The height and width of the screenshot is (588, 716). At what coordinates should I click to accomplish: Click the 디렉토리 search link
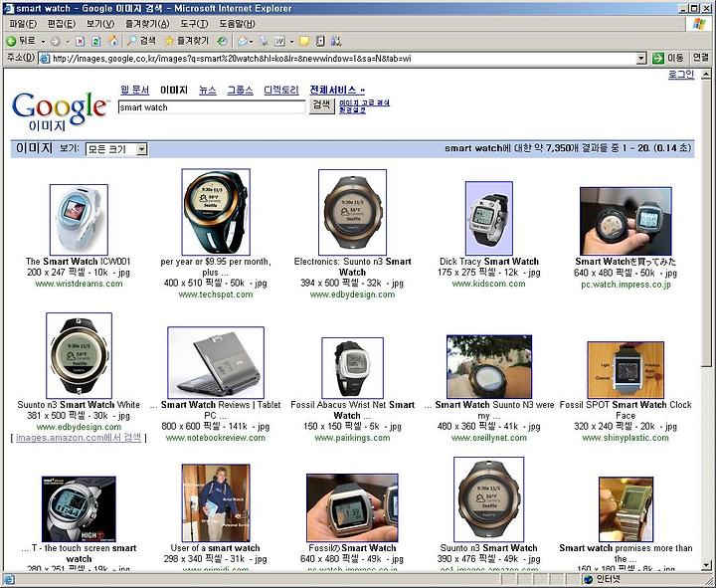tap(281, 90)
